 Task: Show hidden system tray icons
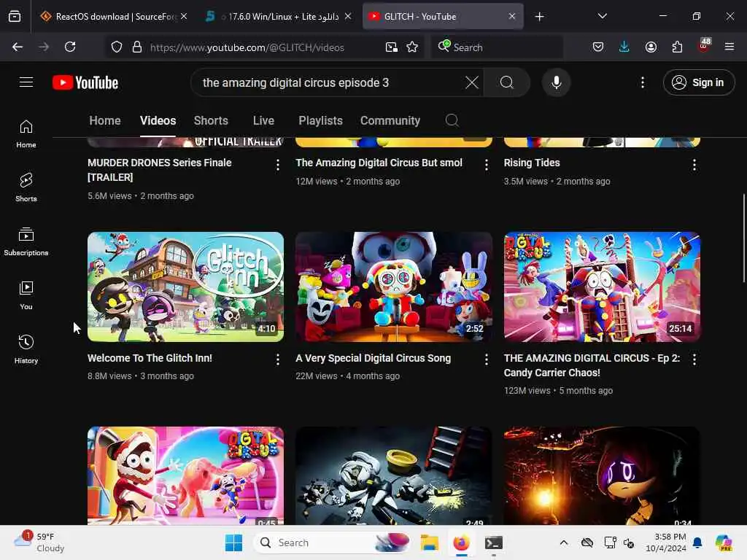coord(564,542)
